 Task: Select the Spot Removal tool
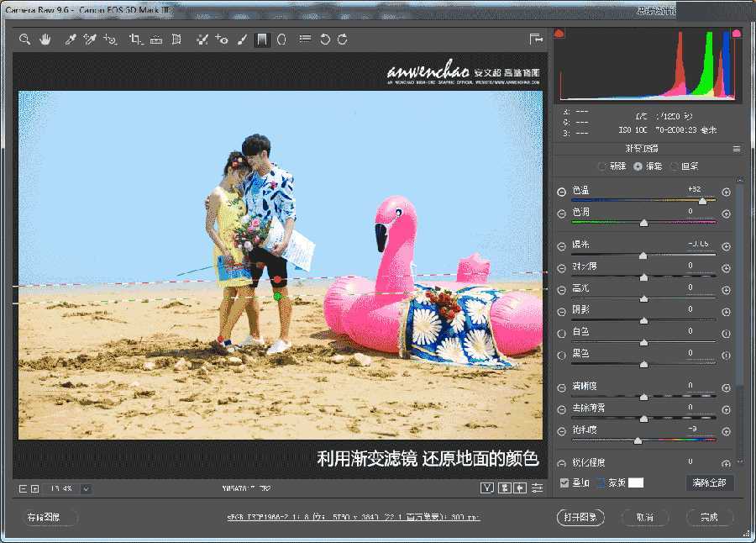pos(202,39)
